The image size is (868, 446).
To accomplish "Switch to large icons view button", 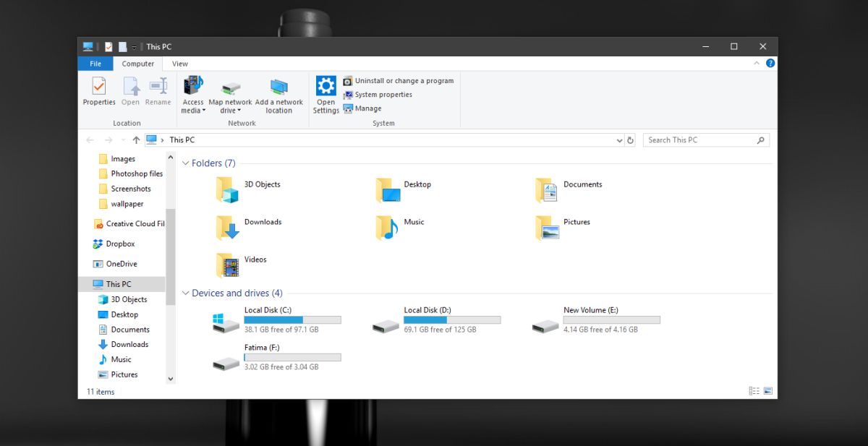I will [767, 391].
